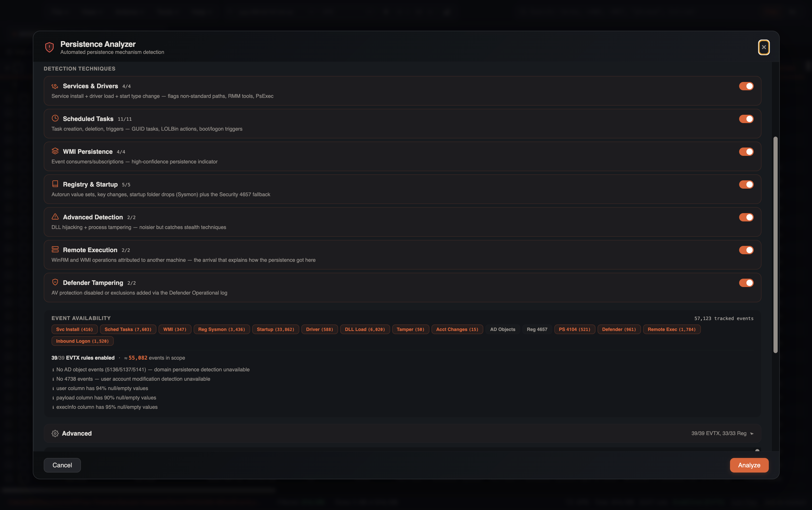The image size is (812, 510).
Task: Disable the Advanced Detection switch
Action: click(746, 218)
